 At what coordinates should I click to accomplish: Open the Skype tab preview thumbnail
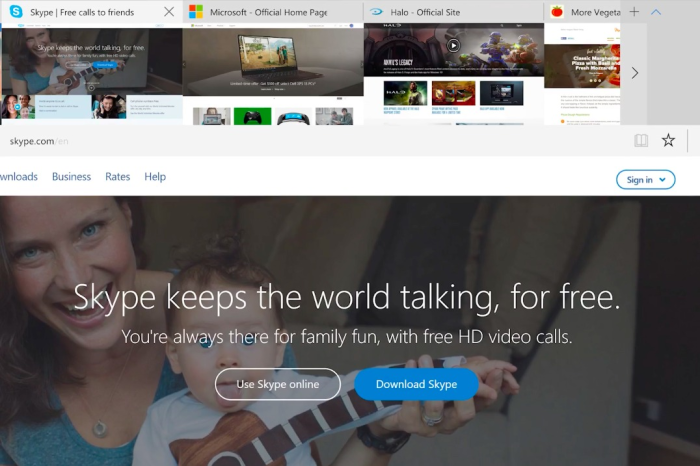tap(92, 74)
